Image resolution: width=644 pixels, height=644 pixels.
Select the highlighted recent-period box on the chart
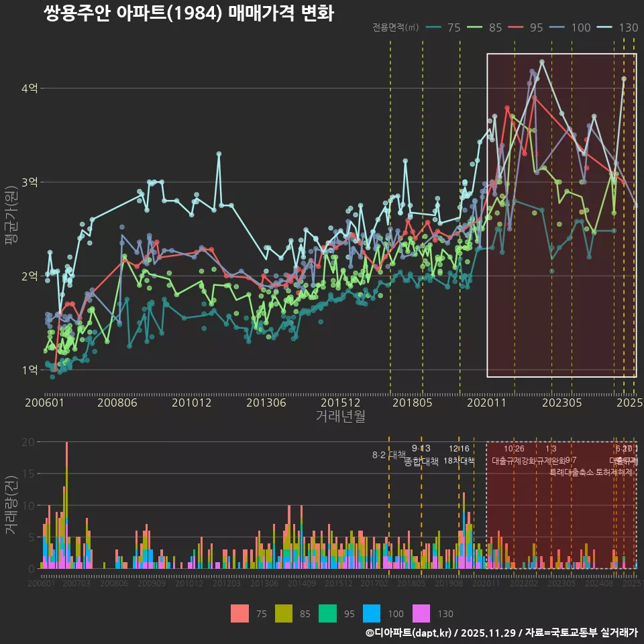(x=561, y=215)
